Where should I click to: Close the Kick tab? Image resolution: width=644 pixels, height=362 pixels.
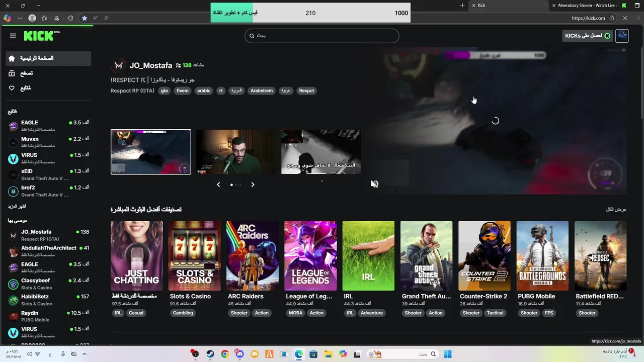click(473, 6)
